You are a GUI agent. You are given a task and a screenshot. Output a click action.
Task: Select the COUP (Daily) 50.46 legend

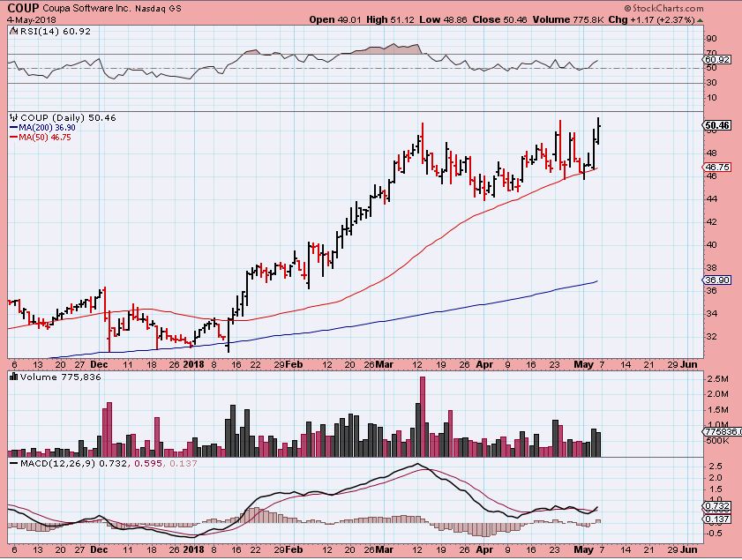click(x=68, y=118)
